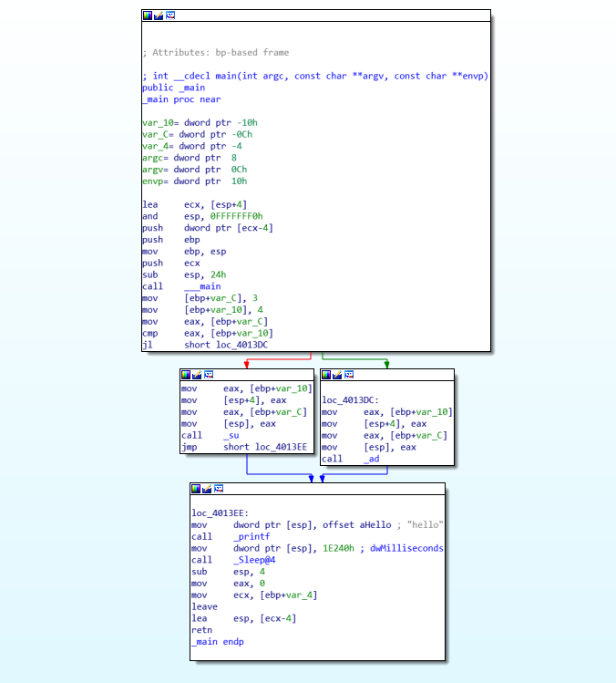Image resolution: width=616 pixels, height=683 pixels.
Task: Click the 'call _printf' instruction
Action: click(231, 537)
